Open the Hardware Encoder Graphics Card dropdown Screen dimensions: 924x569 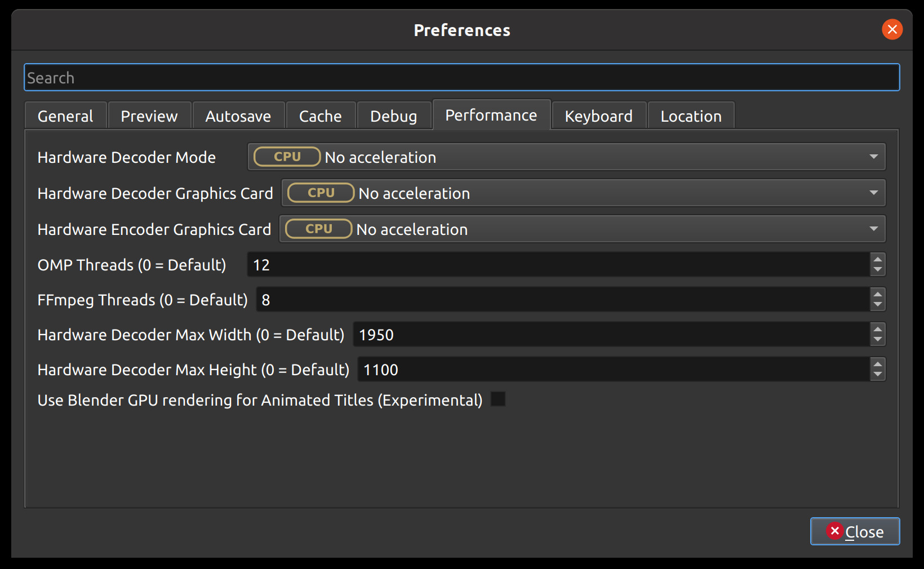click(582, 229)
